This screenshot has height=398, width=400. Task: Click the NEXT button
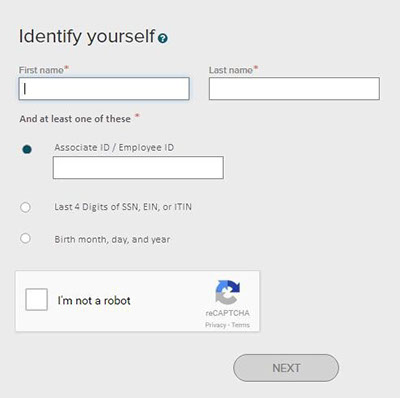coord(286,368)
